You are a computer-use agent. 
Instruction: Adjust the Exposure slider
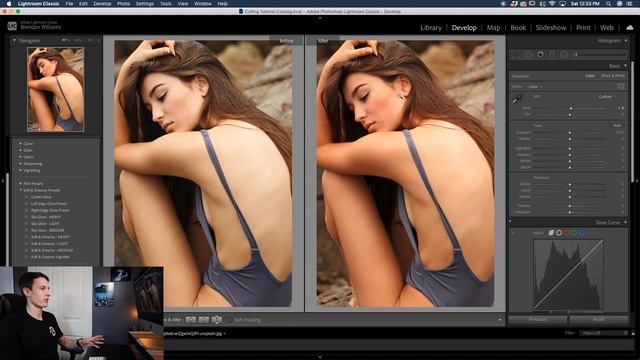tap(570, 132)
